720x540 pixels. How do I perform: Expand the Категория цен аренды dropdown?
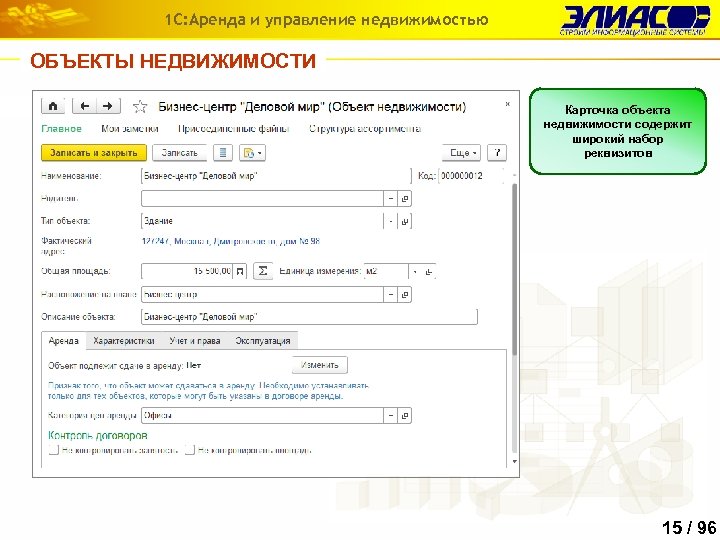point(390,416)
